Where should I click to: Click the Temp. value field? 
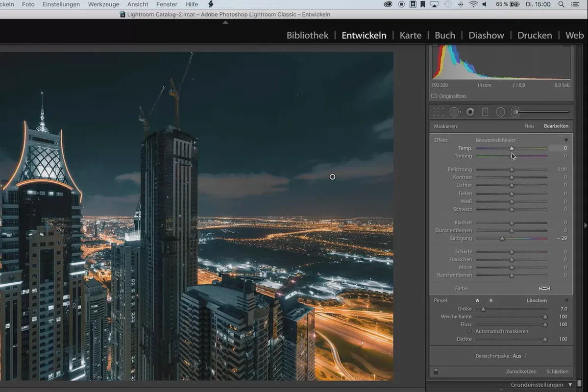(x=558, y=148)
